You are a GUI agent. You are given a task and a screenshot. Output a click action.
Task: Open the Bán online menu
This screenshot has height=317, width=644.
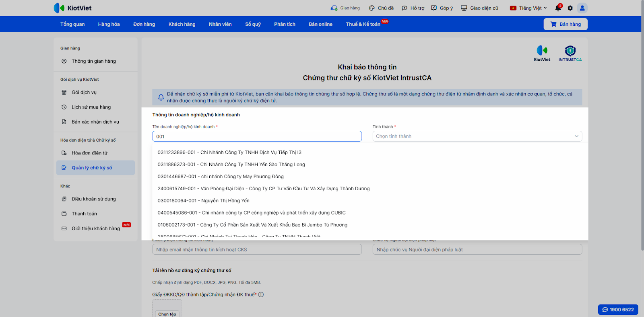pyautogui.click(x=321, y=24)
